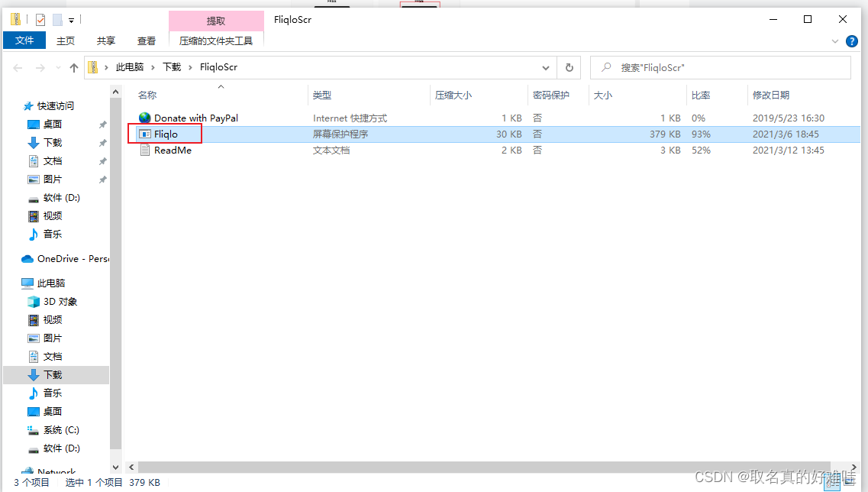This screenshot has height=492, width=868.
Task: Click the 提取 contextual tab header
Action: click(216, 21)
